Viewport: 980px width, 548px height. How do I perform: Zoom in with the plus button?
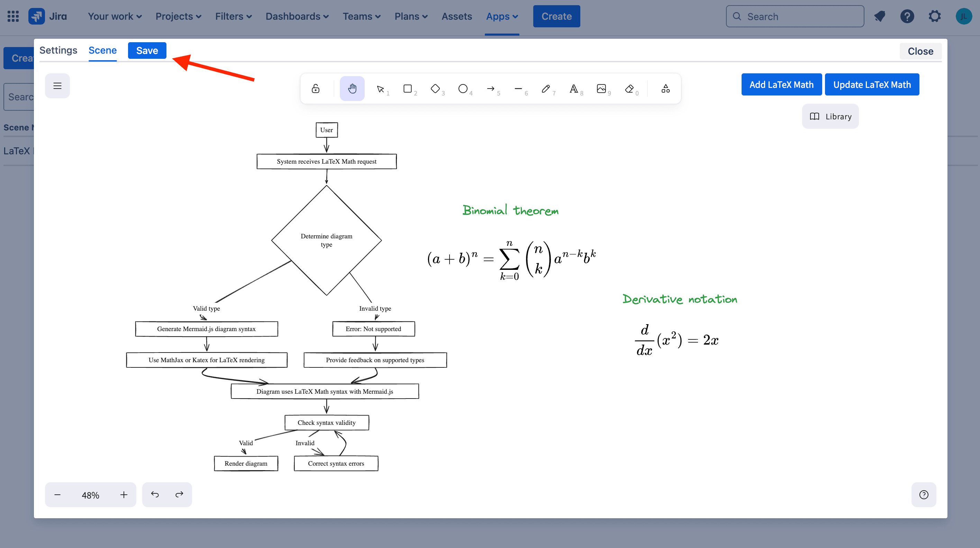tap(124, 495)
